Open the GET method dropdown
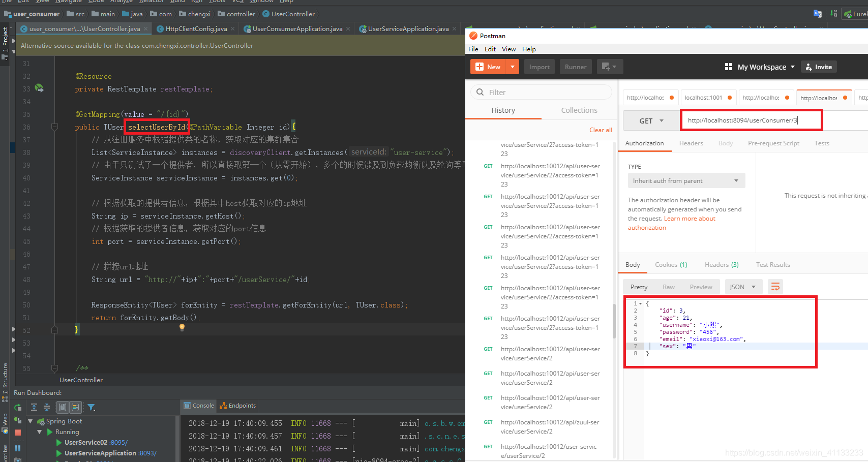This screenshot has width=868, height=462. [x=651, y=121]
